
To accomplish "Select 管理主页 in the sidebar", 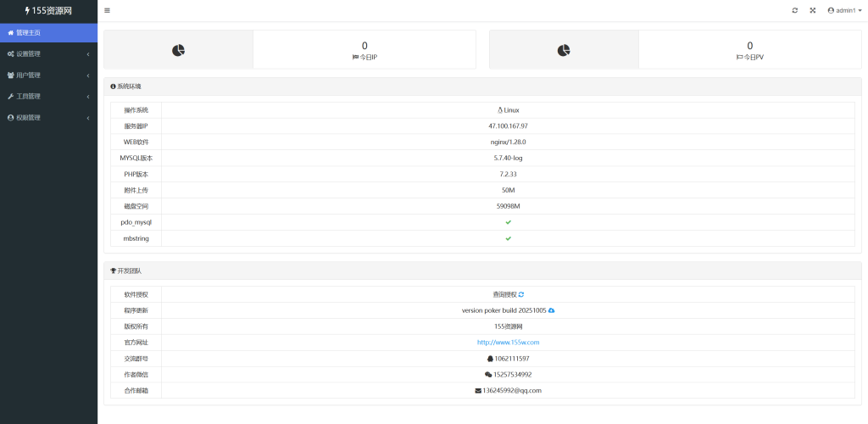I will (x=29, y=32).
